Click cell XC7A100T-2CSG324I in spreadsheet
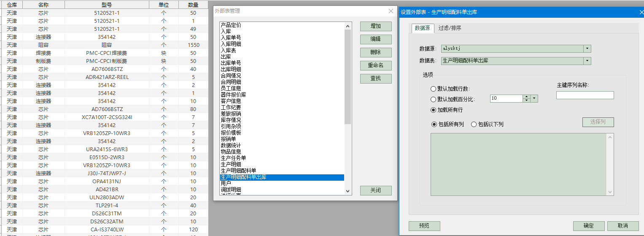Screen dimensions: 644x236 pyautogui.click(x=107, y=117)
